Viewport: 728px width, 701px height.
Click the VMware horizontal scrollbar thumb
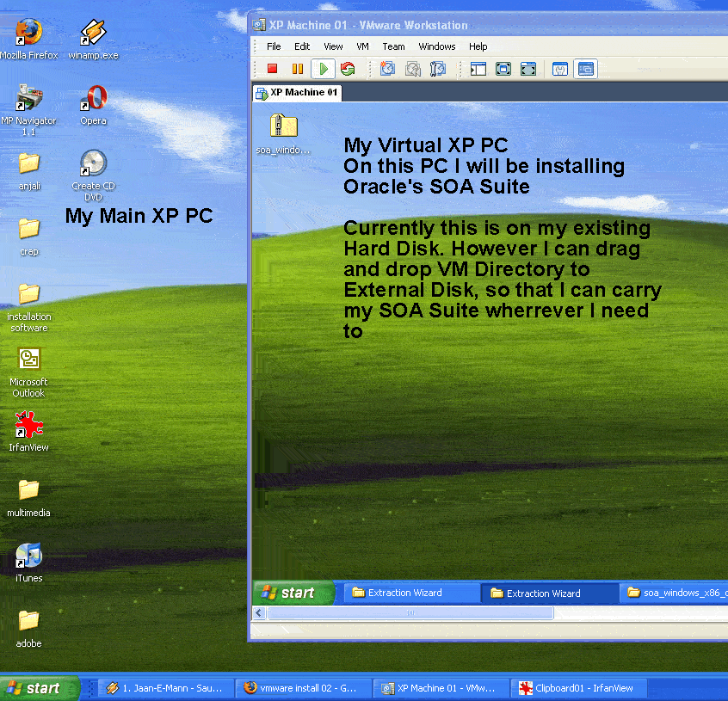[410, 613]
